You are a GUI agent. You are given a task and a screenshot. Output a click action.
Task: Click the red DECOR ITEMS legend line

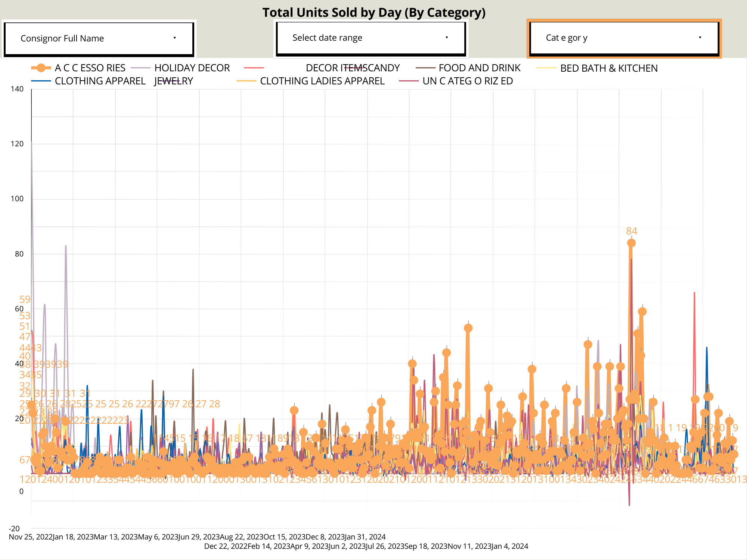point(254,68)
